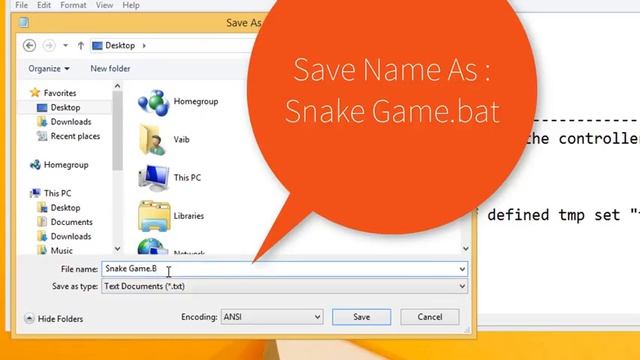Click the Favorites star icon

35,93
